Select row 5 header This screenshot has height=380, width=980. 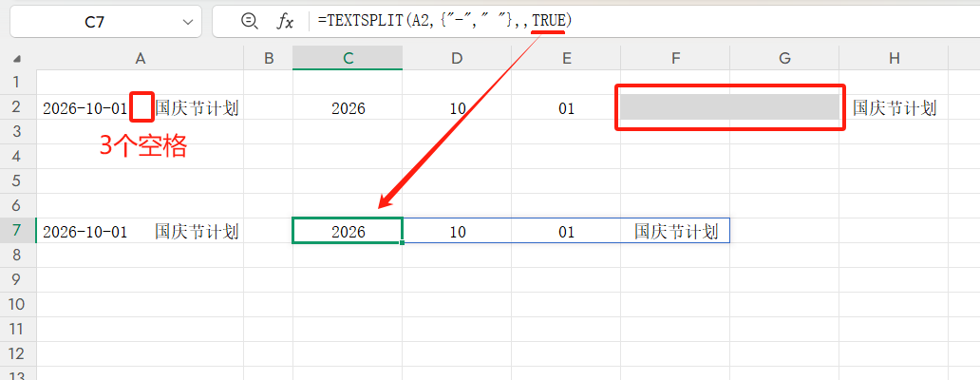17,180
